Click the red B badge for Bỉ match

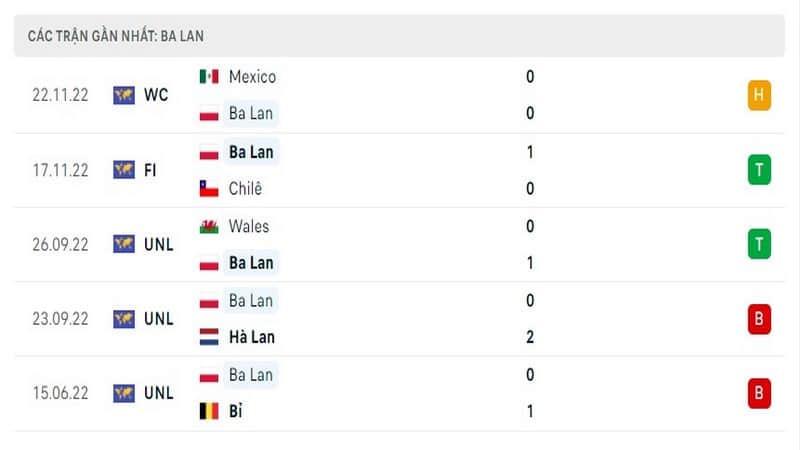(759, 393)
